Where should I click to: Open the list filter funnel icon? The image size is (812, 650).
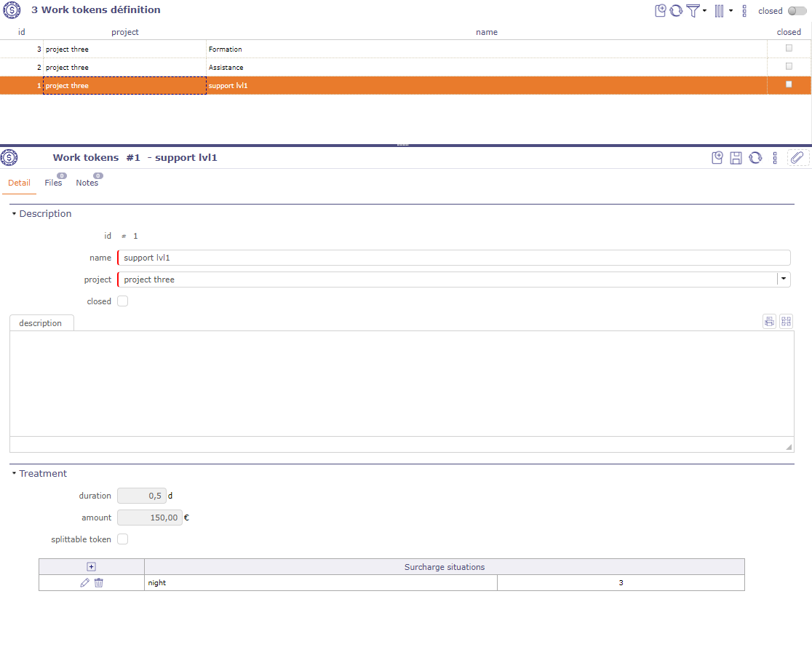tap(693, 11)
